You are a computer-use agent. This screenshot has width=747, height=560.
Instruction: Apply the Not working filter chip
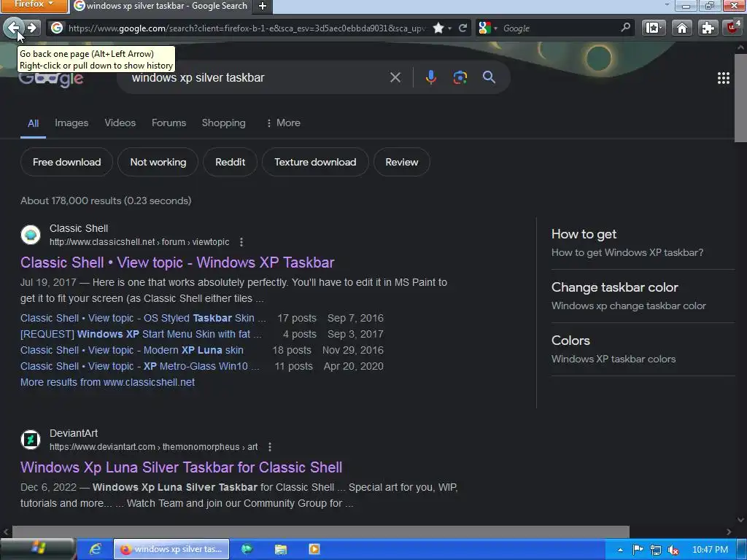[158, 162]
